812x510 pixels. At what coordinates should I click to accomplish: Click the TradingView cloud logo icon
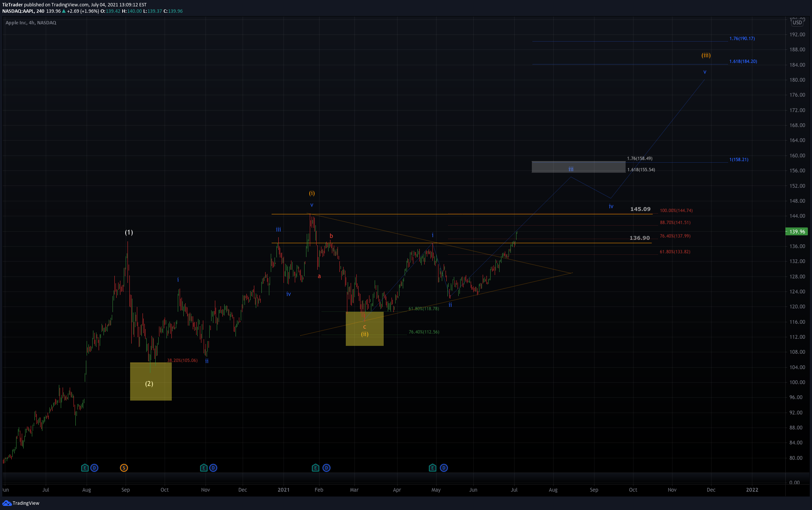pyautogui.click(x=7, y=503)
